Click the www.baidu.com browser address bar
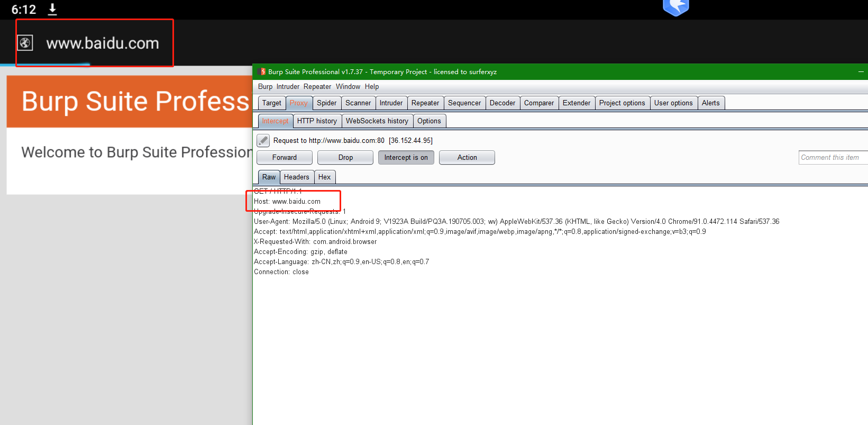This screenshot has width=868, height=425. pyautogui.click(x=103, y=43)
